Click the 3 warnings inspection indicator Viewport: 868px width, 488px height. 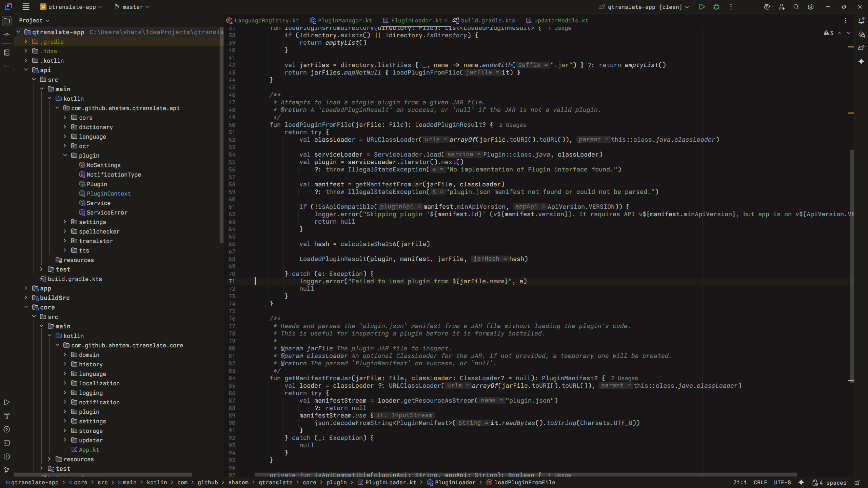coord(829,33)
